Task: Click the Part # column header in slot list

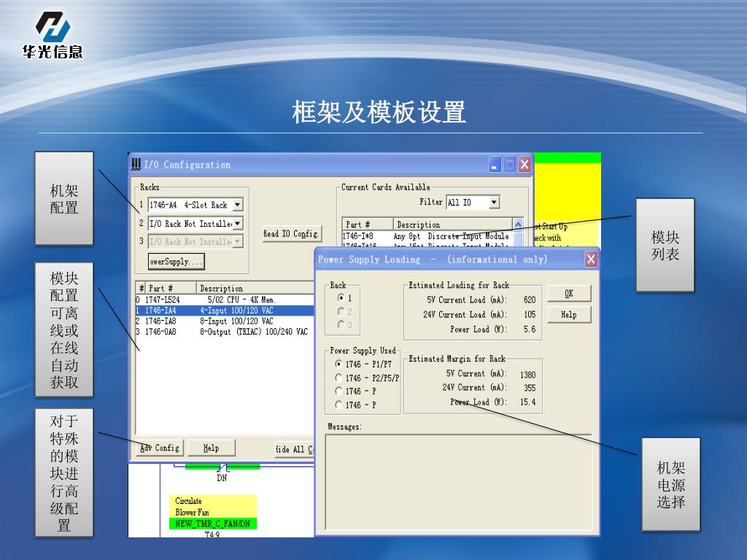Action: point(171,288)
